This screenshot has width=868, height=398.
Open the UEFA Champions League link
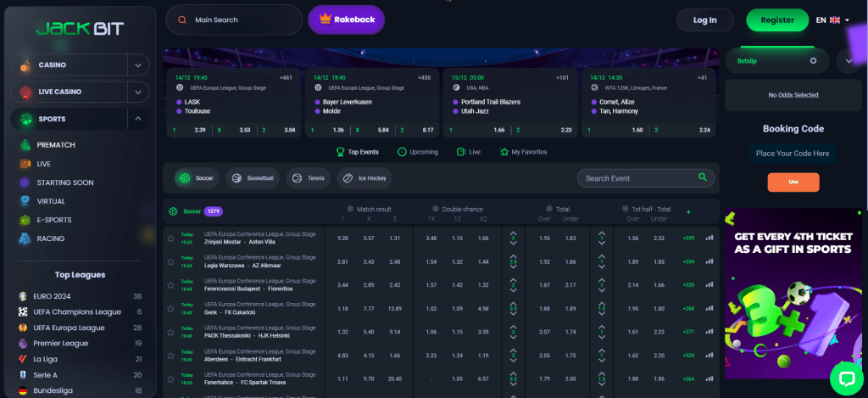pyautogui.click(x=77, y=312)
